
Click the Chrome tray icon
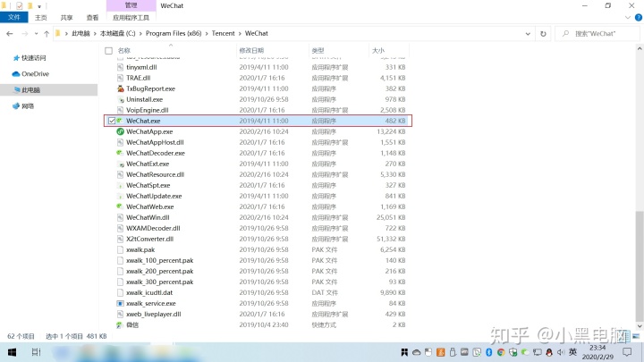(501, 352)
